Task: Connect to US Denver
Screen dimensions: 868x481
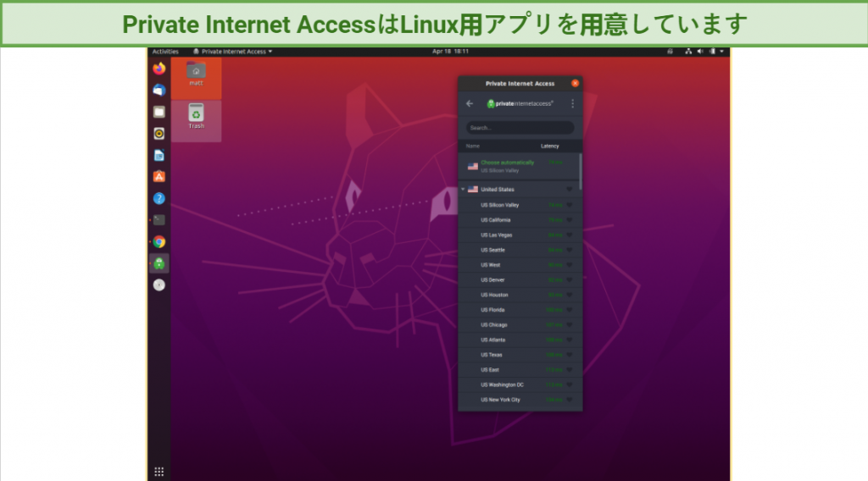Action: click(518, 279)
